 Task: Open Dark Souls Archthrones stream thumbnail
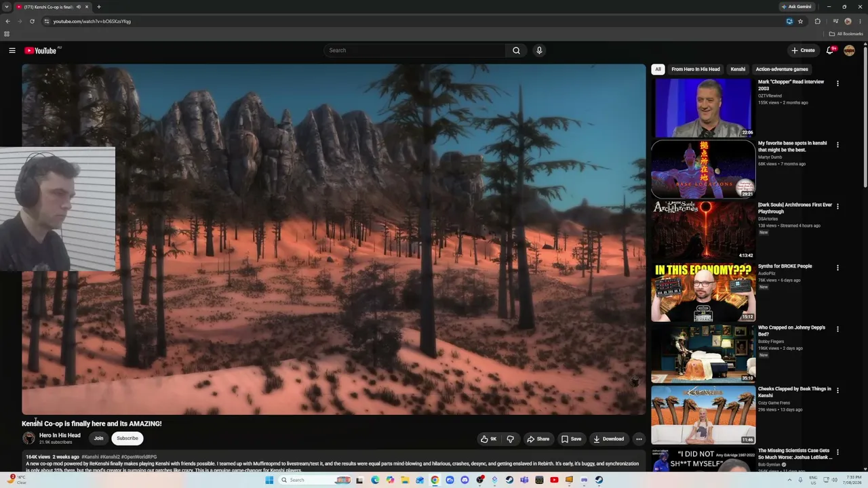pyautogui.click(x=703, y=230)
